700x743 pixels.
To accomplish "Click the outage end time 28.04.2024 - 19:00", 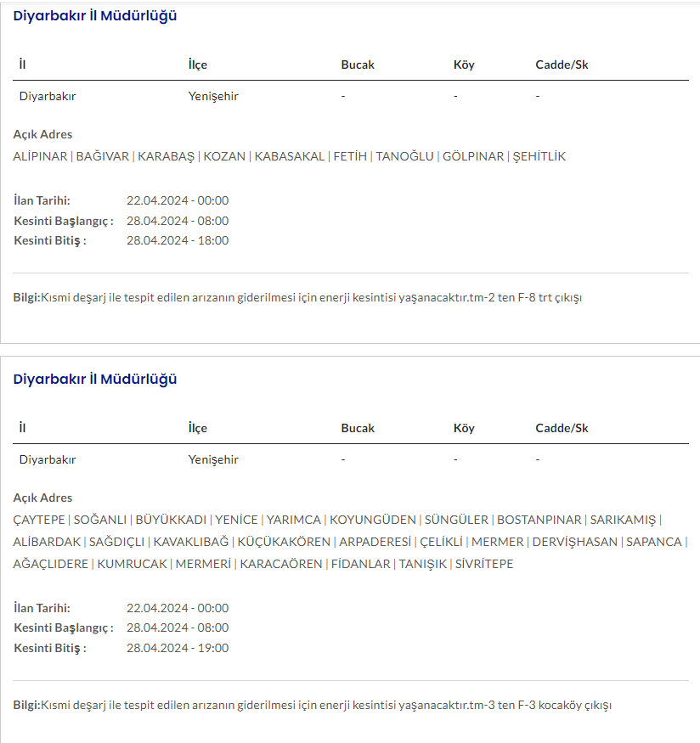I will 178,648.
